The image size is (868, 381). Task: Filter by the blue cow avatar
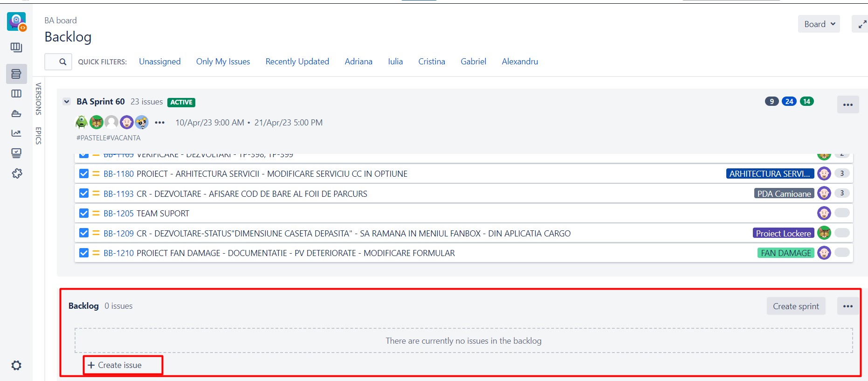[x=142, y=122]
